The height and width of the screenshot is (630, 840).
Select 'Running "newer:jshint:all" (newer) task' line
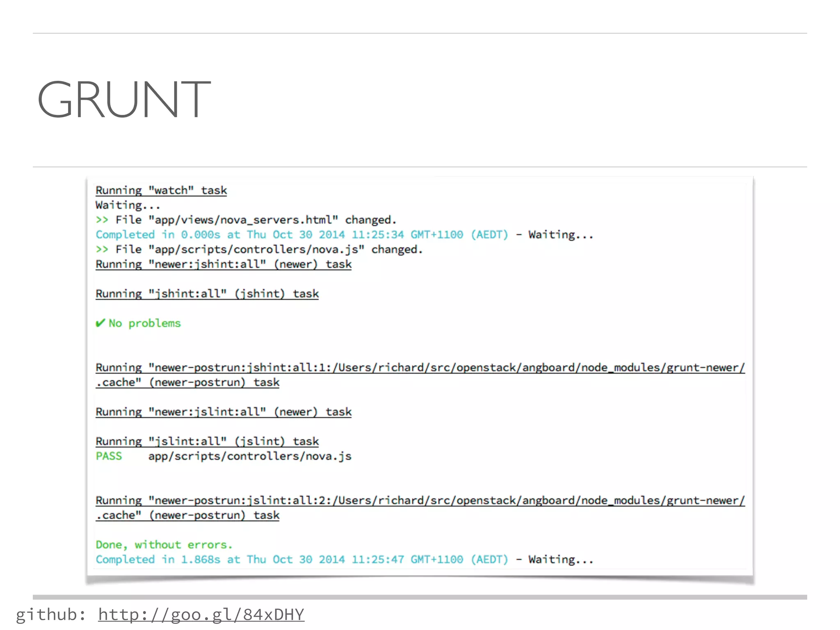pyautogui.click(x=224, y=264)
